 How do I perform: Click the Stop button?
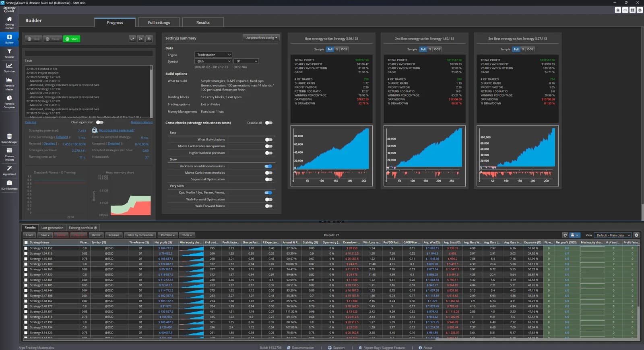[34, 39]
